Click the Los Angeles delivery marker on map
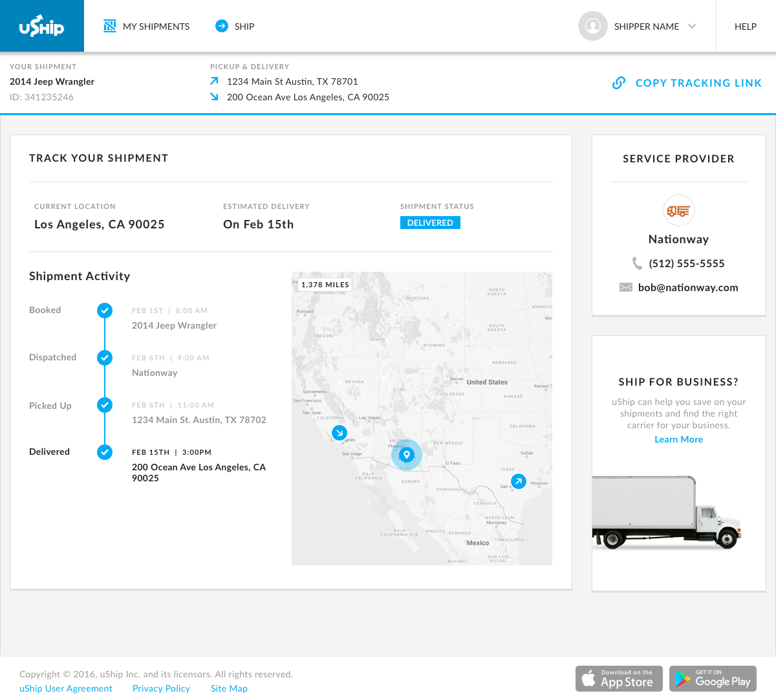 pos(339,433)
